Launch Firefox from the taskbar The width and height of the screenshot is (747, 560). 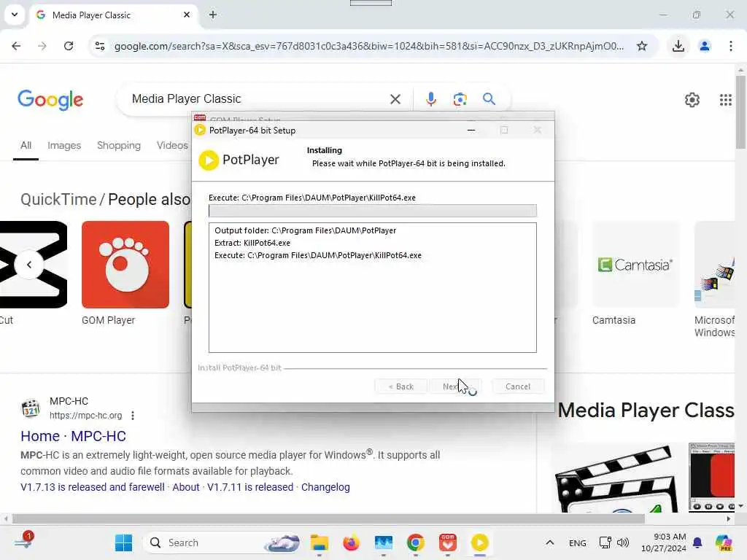(x=351, y=542)
